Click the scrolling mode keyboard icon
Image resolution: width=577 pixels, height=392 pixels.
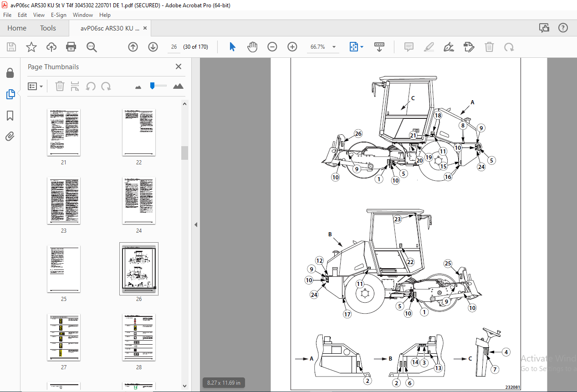[379, 47]
